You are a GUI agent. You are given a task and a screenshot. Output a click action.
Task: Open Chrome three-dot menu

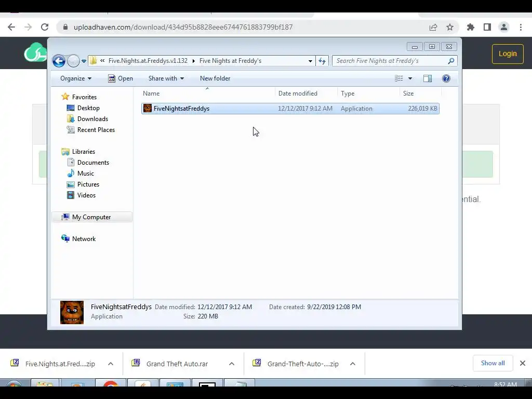pos(521,27)
